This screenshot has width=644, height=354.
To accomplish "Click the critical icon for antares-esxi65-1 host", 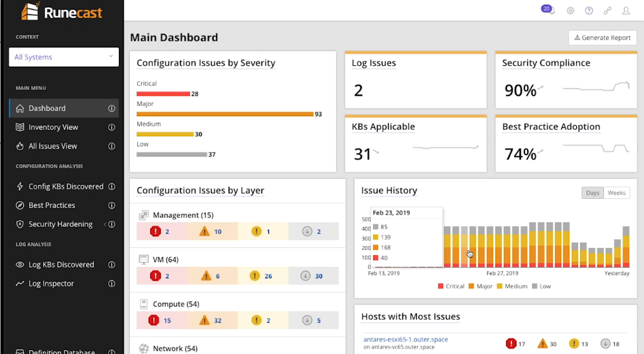I will [x=511, y=343].
